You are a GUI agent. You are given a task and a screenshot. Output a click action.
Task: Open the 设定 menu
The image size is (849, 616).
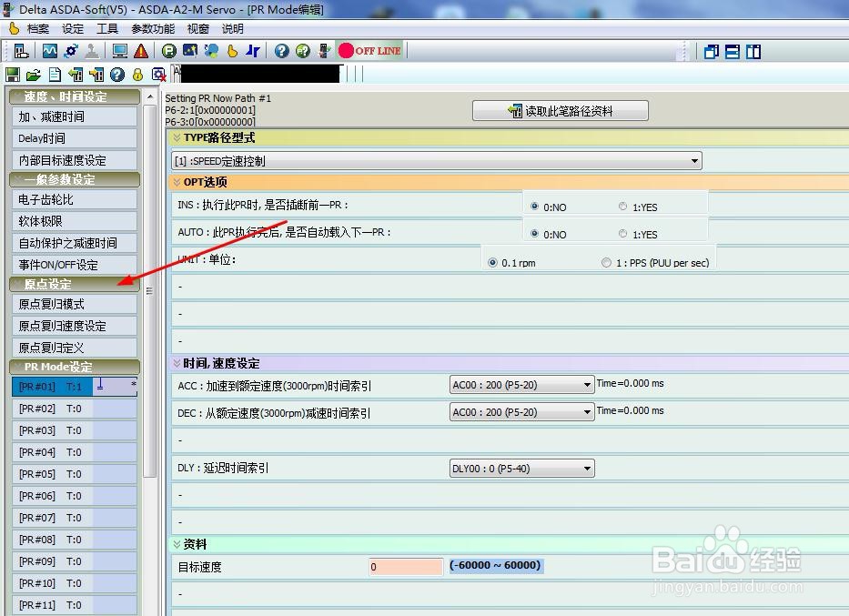tap(73, 29)
